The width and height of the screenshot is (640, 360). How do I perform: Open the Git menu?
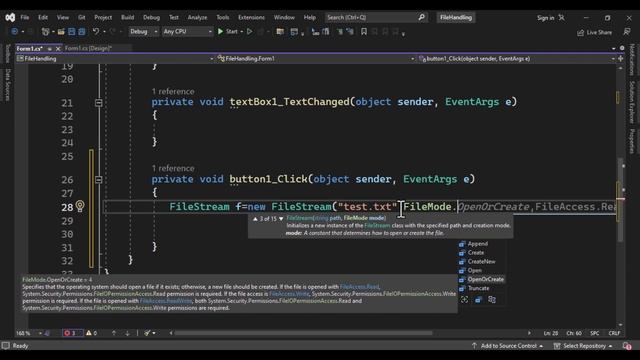click(82, 18)
